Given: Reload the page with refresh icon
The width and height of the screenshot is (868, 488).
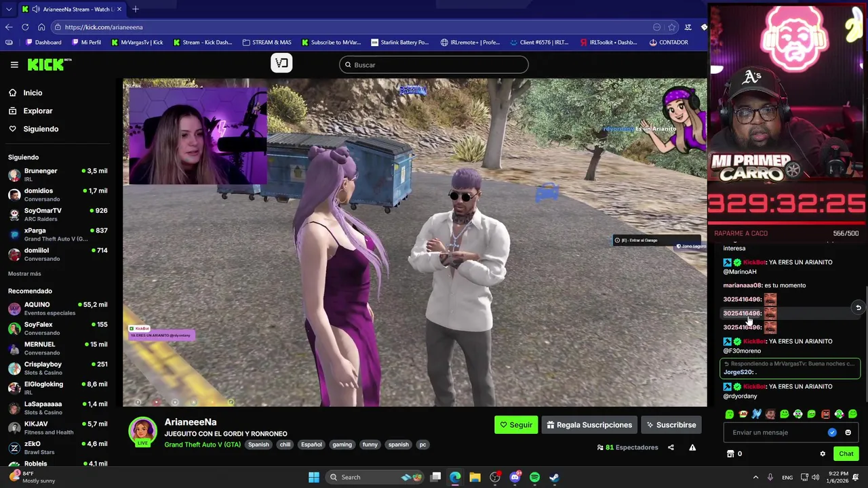Looking at the screenshot, I should click(25, 27).
